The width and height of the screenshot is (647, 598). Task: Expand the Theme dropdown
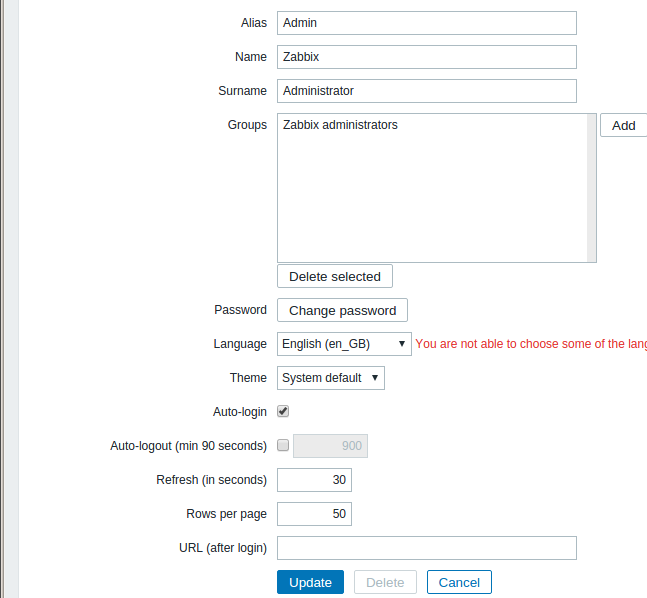pyautogui.click(x=330, y=378)
